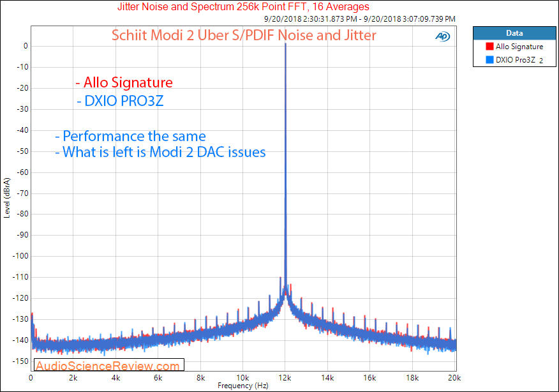Click the 'Schiit Modi 2 Uber S/PDIF Noise and Jitter' heading
559x392 pixels.
244,35
